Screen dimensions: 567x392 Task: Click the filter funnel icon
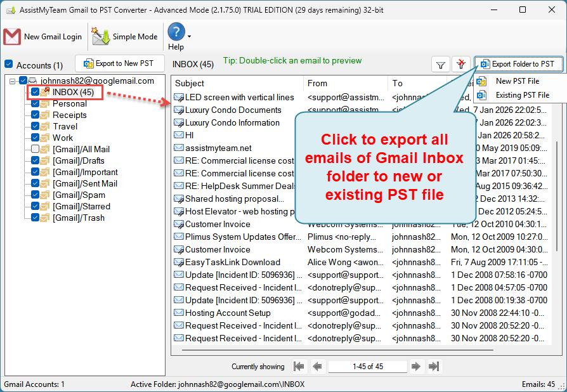coord(440,65)
